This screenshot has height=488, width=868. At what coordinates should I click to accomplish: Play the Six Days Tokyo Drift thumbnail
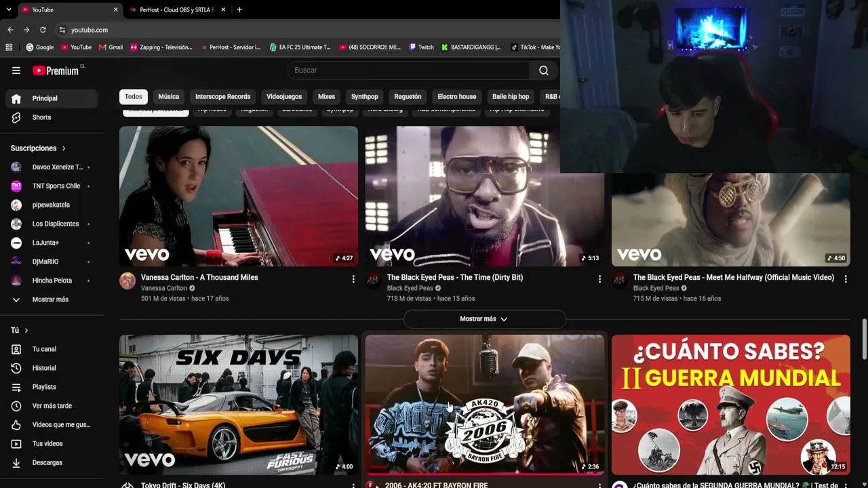239,405
